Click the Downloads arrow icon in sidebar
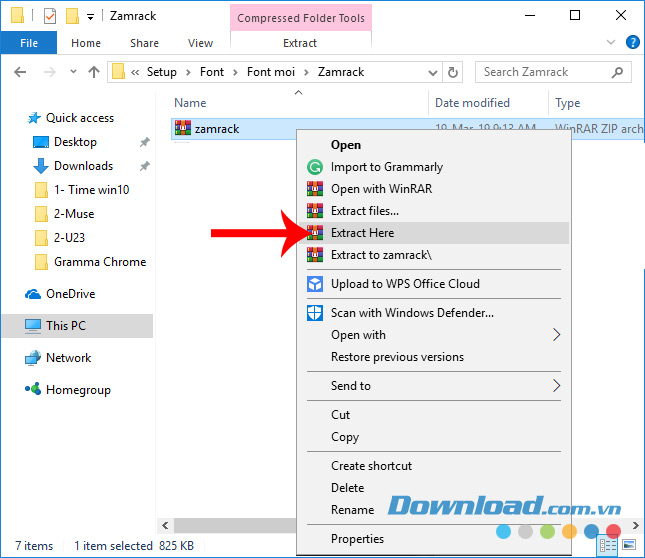 click(41, 166)
